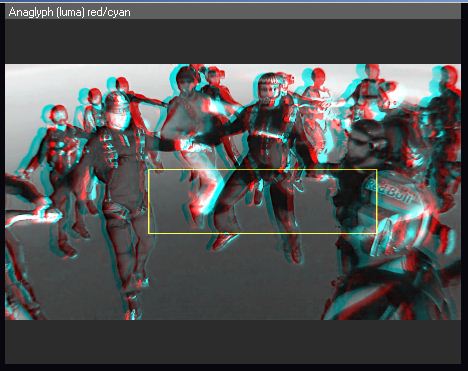Screen dimensions: 468x371
Task: Click the empty header area right of title
Action: pyautogui.click(x=296, y=12)
